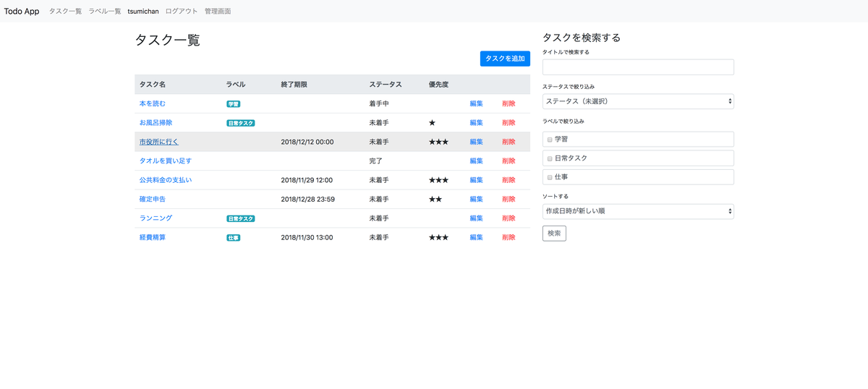The image size is (868, 389).
Task: Open タスク一覧 in the navigation bar
Action: point(65,12)
